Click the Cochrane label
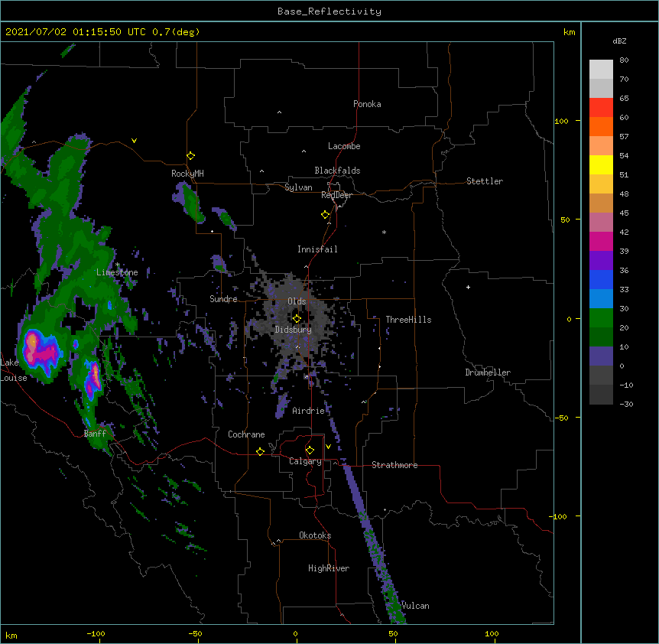659x644 pixels. pos(246,434)
